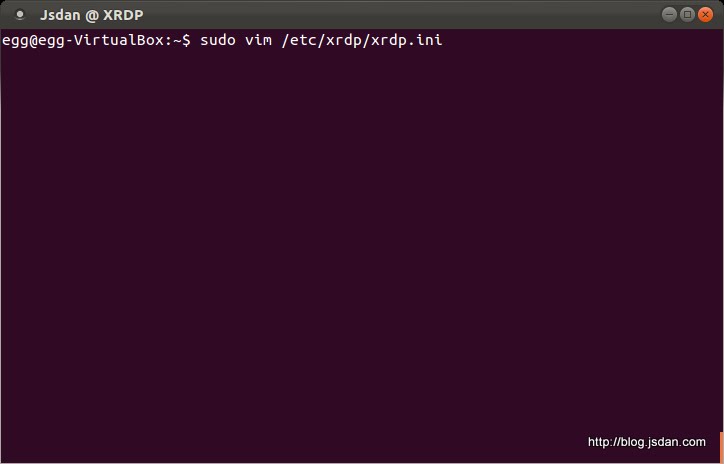This screenshot has height=464, width=724.
Task: Click an empty area of the title bar
Action: click(400, 14)
